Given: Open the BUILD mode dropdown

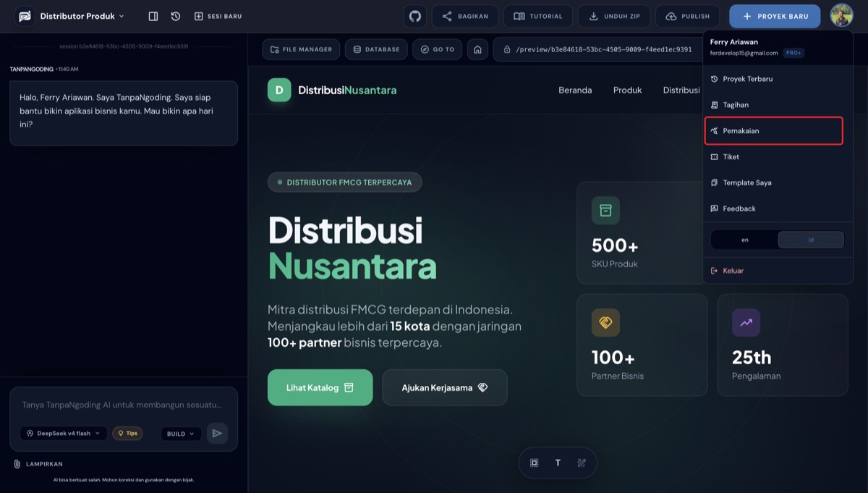Looking at the screenshot, I should (181, 434).
